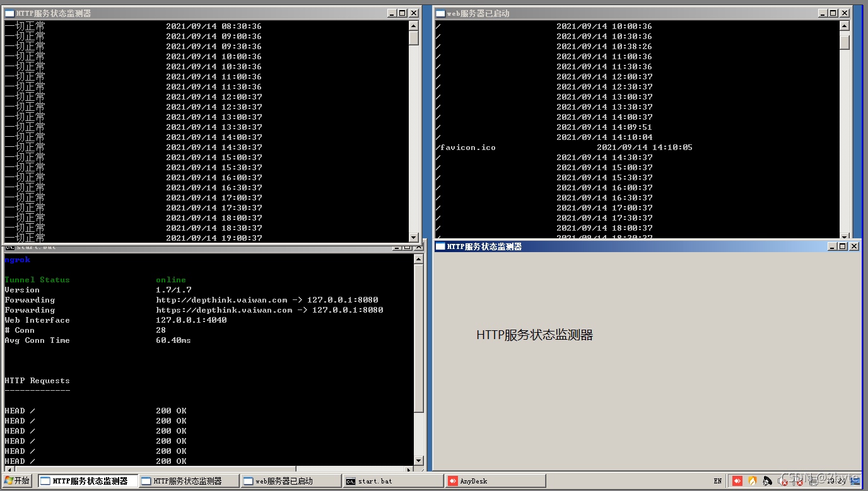Click timestamp 2021/09/14 08:30:36 in the monitor log

(214, 26)
